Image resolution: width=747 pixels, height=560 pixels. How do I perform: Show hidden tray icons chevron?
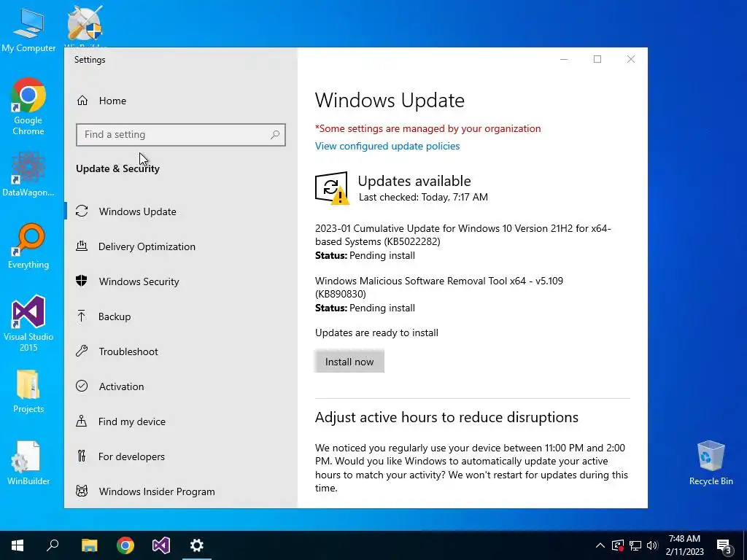(600, 545)
